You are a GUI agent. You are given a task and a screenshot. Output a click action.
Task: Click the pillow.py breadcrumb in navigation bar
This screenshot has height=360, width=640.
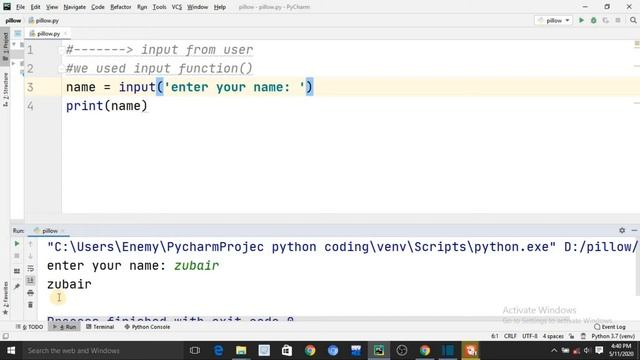[x=44, y=20]
